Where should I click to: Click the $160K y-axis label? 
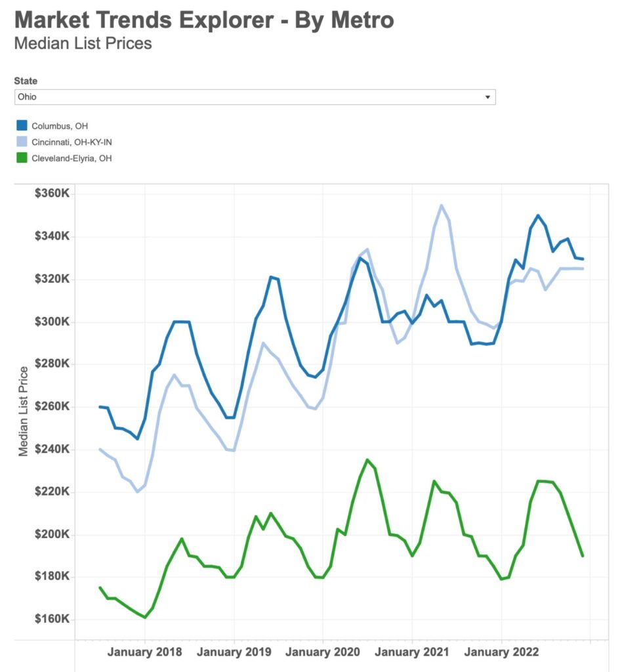(52, 619)
